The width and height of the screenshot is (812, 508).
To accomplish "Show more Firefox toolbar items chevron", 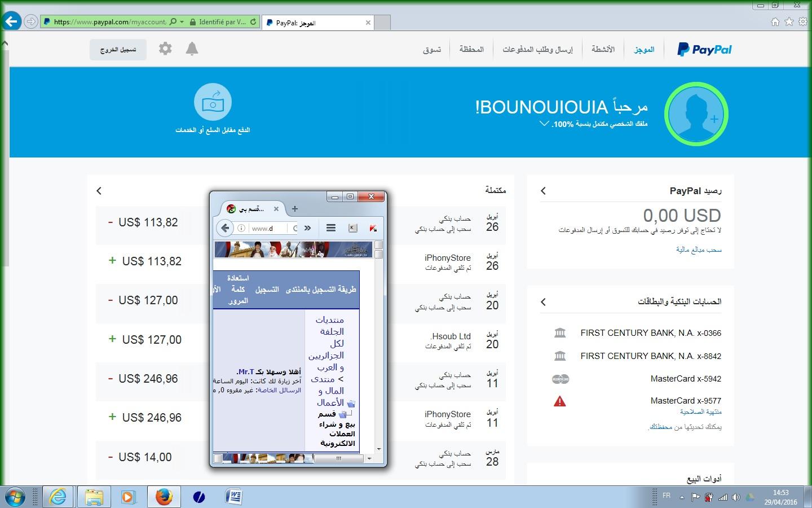I will 307,228.
